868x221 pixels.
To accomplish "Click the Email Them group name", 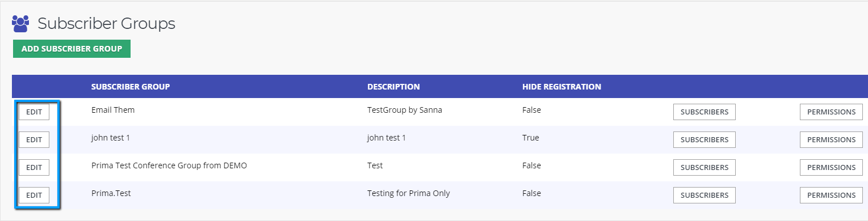I will pos(113,110).
